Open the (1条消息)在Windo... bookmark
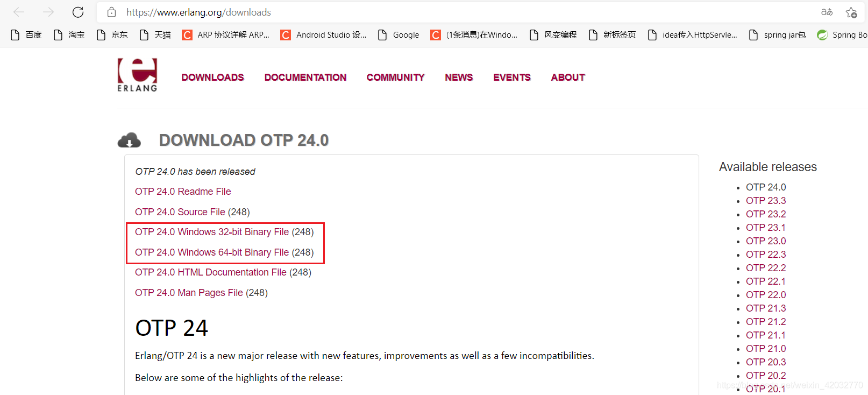The height and width of the screenshot is (395, 868). click(474, 35)
